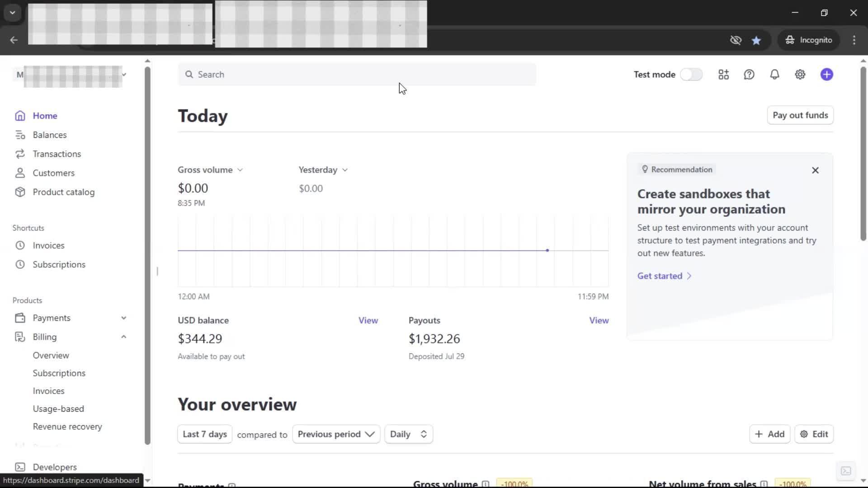Open the apps grid icon in header
The image size is (868, 488).
coord(723,75)
